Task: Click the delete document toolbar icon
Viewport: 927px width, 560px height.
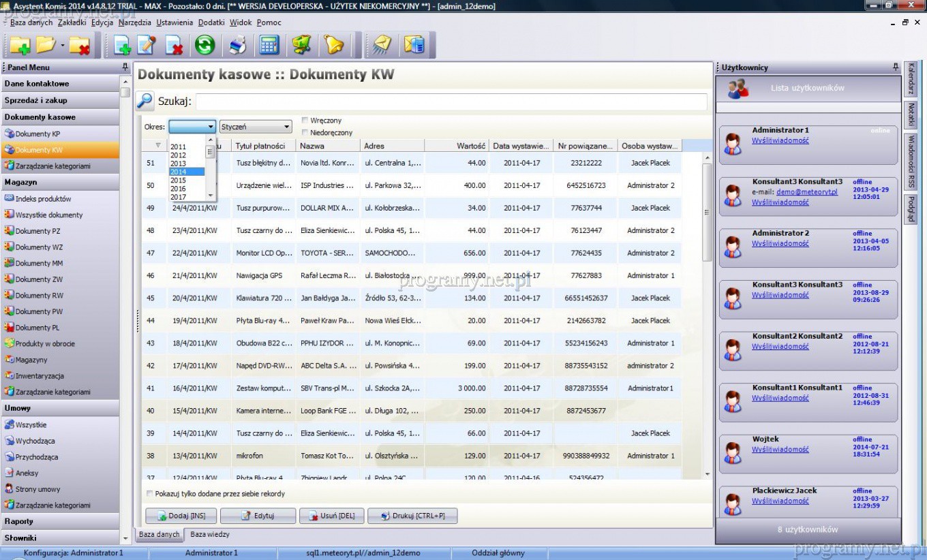Action: pos(174,46)
